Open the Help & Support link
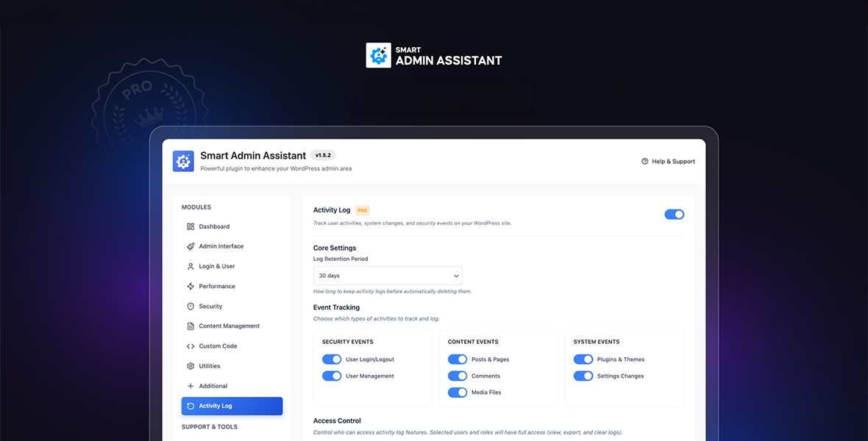The image size is (868, 441). tap(668, 162)
